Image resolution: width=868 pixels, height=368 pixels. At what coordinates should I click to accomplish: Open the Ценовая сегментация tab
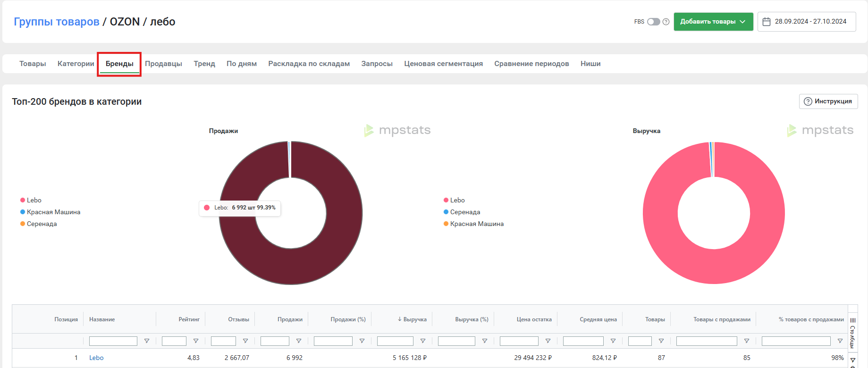(444, 64)
